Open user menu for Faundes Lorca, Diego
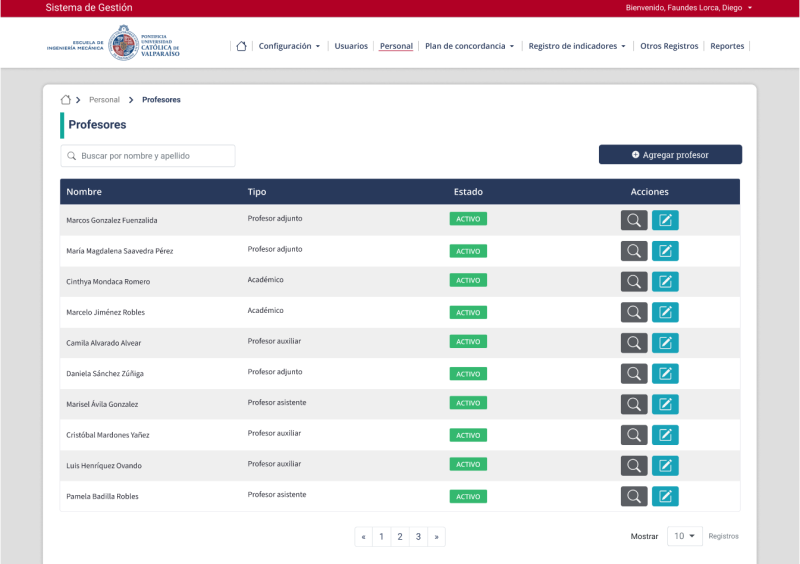The height and width of the screenshot is (564, 800). click(x=688, y=8)
